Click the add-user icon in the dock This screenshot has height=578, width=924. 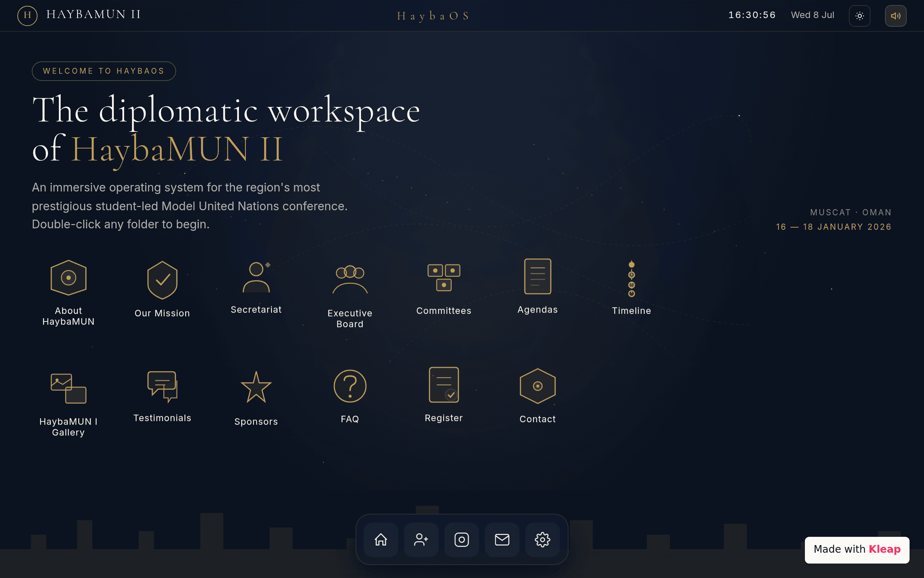click(421, 540)
